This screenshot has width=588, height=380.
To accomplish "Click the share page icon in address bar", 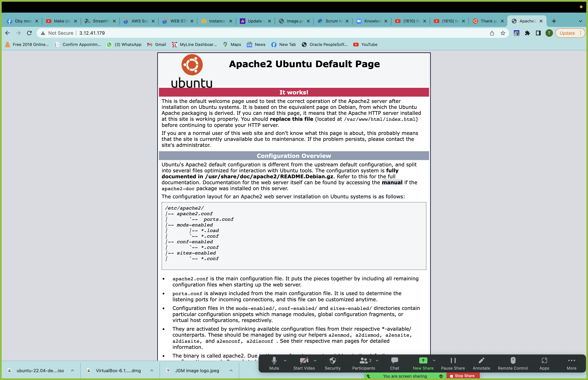I will pos(492,33).
